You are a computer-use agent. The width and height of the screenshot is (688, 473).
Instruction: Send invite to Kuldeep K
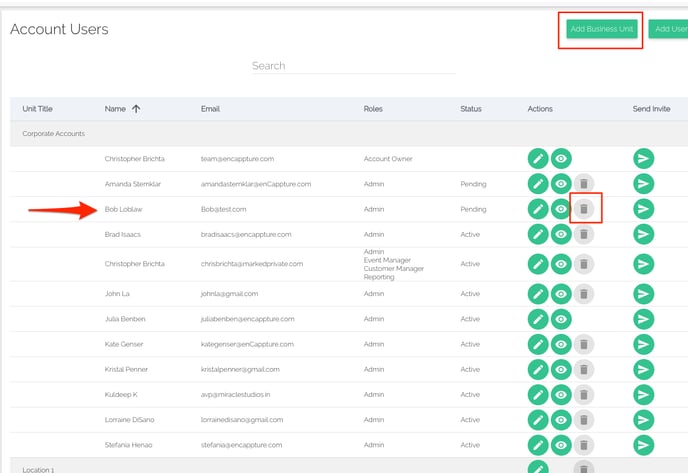pyautogui.click(x=644, y=395)
